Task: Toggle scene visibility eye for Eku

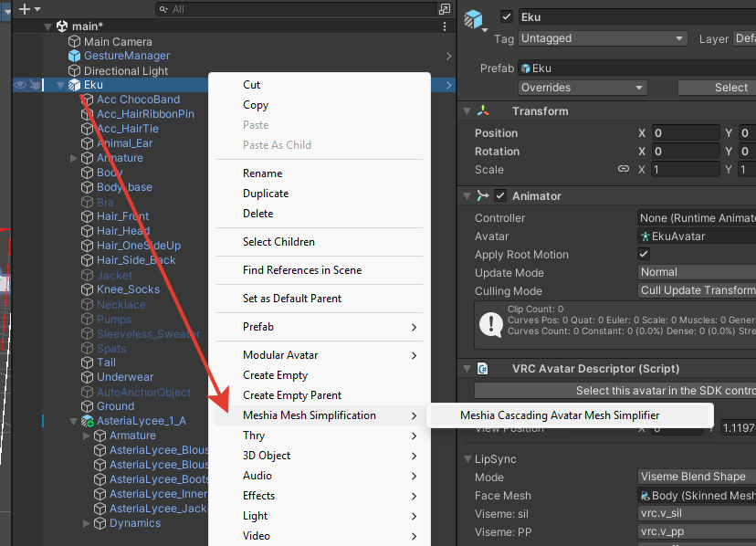Action: tap(19, 85)
